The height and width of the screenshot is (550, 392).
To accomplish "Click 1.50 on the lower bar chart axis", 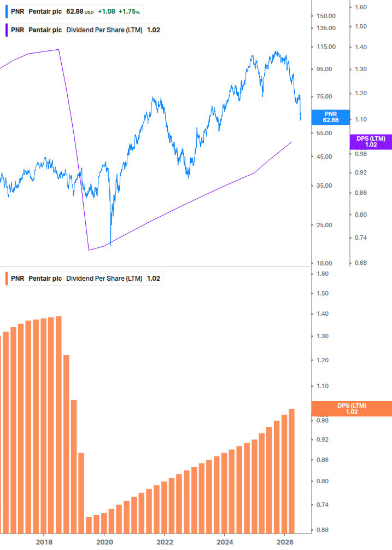I will click(x=323, y=293).
